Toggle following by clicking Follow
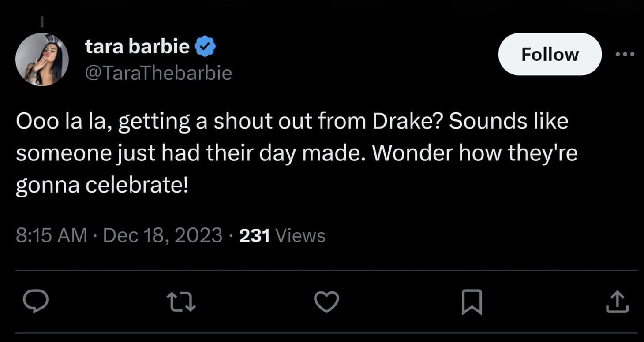This screenshot has height=342, width=644. point(550,54)
